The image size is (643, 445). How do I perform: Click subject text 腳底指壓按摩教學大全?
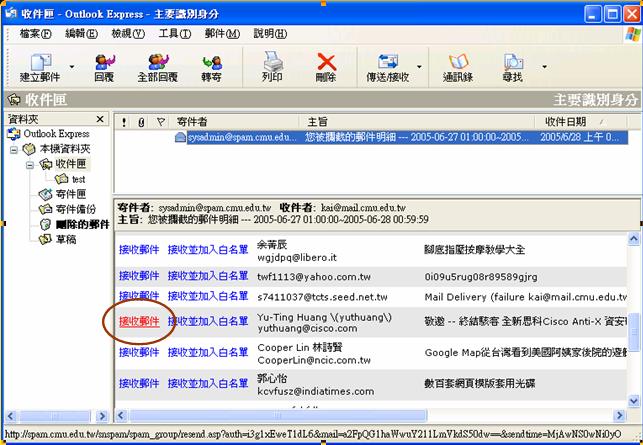click(474, 250)
